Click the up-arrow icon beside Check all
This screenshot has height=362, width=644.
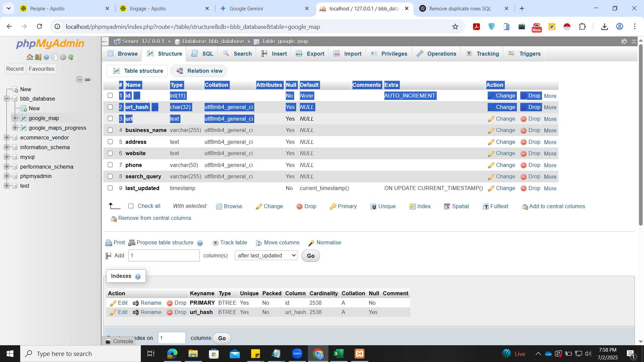tap(114, 206)
